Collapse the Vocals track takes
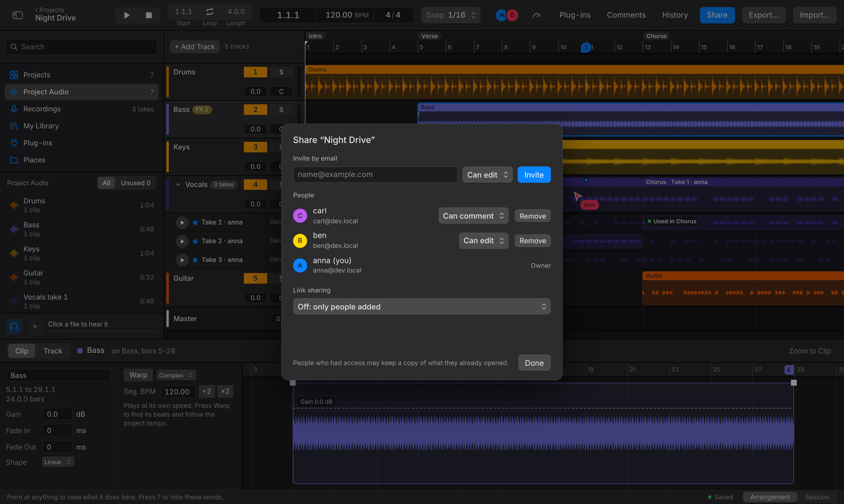 tap(178, 184)
